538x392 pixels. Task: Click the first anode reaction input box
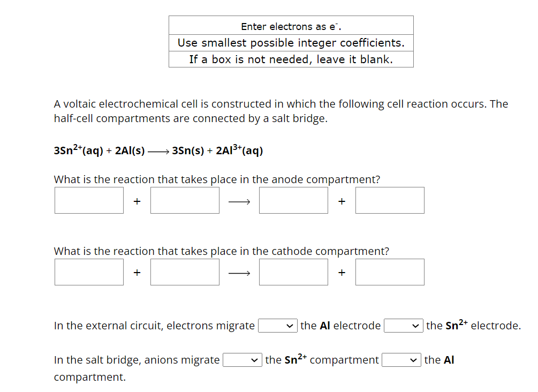tap(88, 200)
